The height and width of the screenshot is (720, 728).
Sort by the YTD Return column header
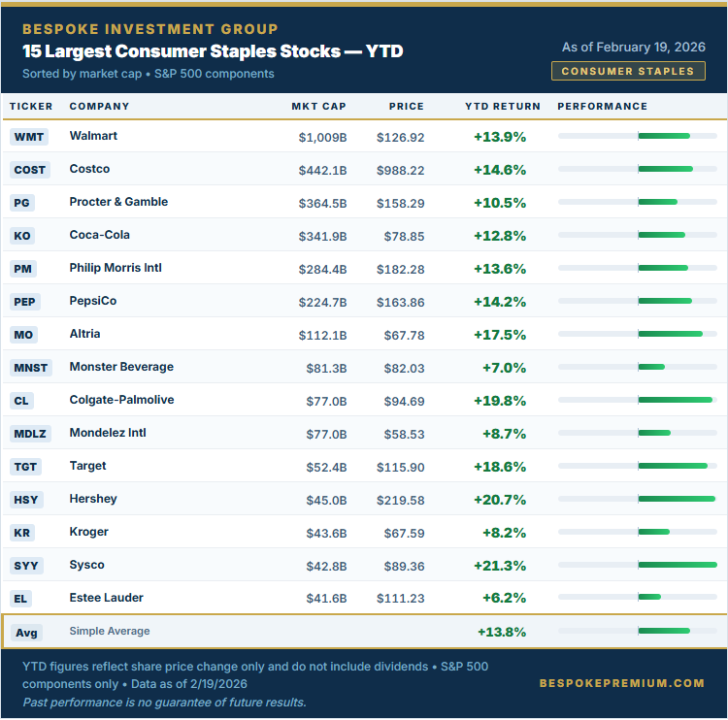495,107
